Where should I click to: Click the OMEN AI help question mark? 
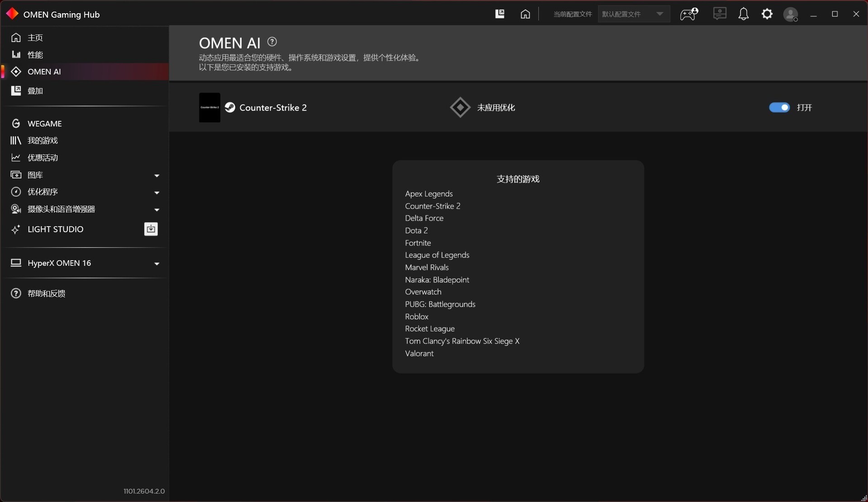click(x=272, y=42)
